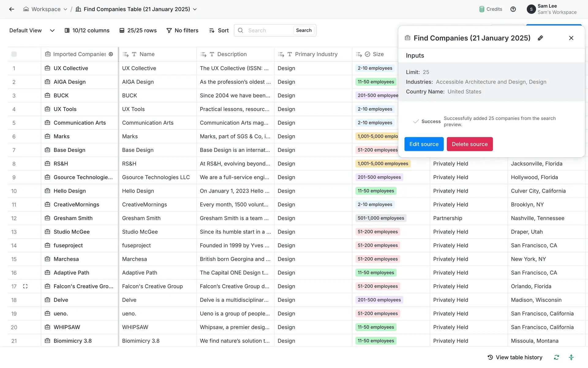Open the Credits indicator
The height and width of the screenshot is (368, 588).
[x=491, y=9]
